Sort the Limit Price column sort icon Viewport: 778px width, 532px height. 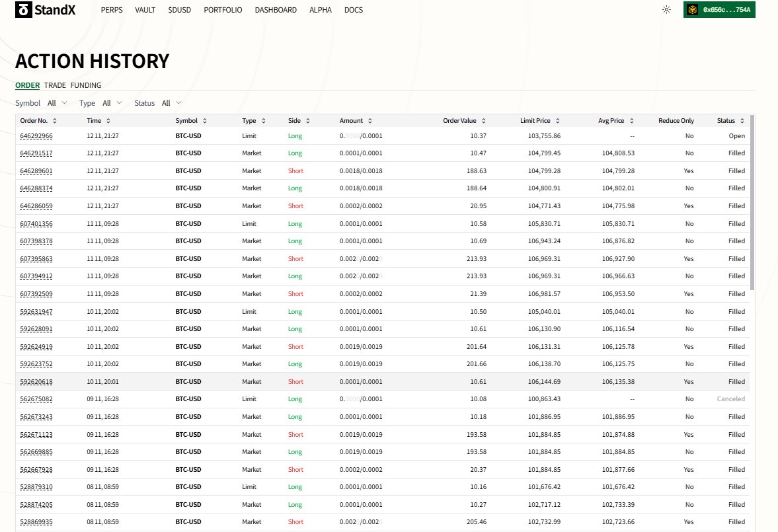[x=559, y=120]
